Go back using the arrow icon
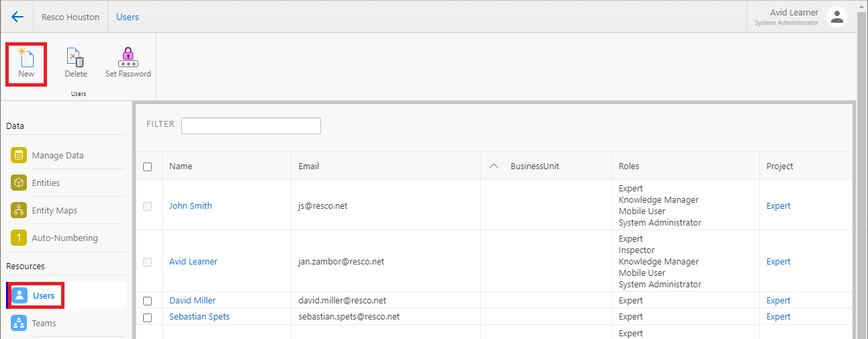868x339 pixels. coord(17,17)
